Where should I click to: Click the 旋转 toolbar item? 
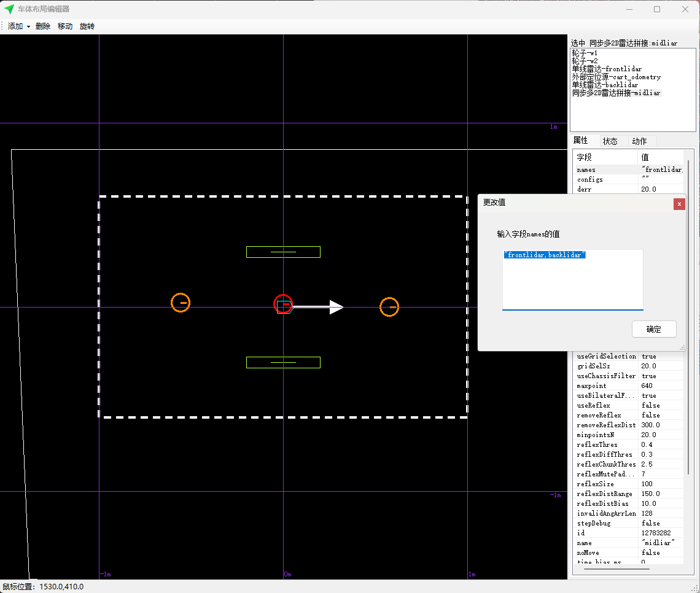(87, 26)
